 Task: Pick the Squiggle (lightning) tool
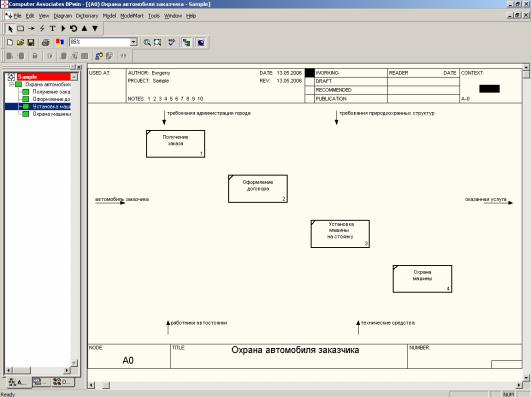point(42,29)
